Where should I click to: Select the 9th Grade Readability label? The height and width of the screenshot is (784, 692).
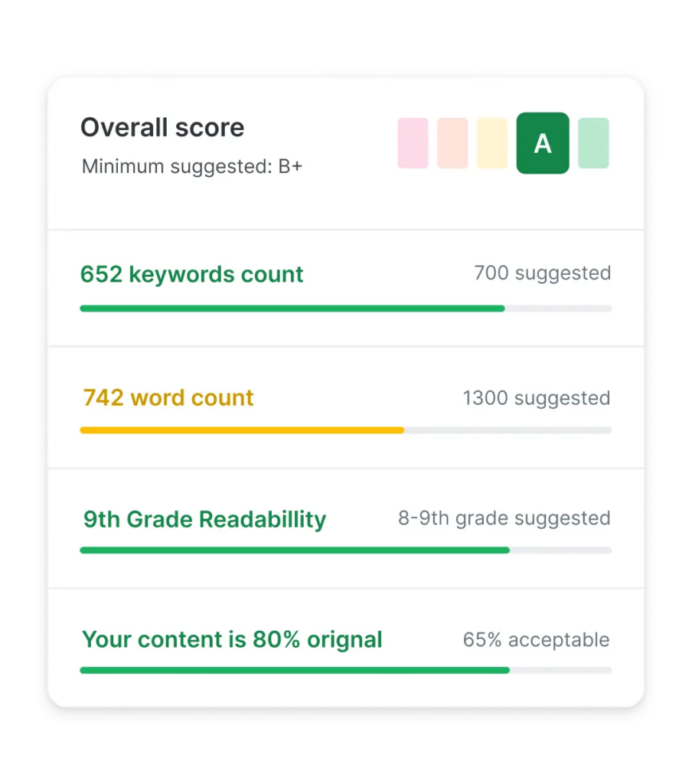tap(204, 519)
